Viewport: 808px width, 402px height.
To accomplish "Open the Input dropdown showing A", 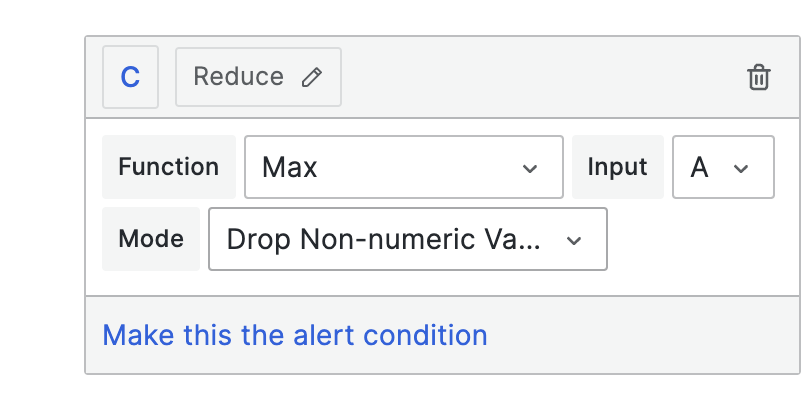I will coord(723,167).
